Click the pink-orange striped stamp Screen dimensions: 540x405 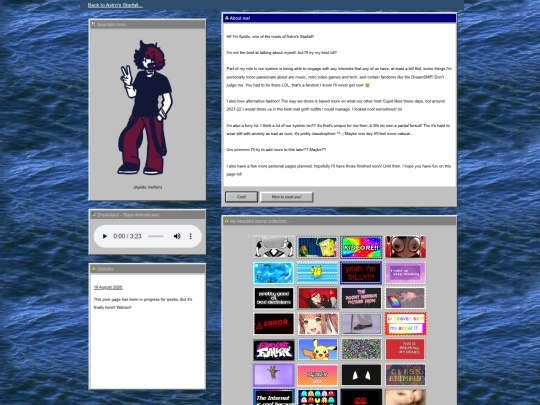318,375
